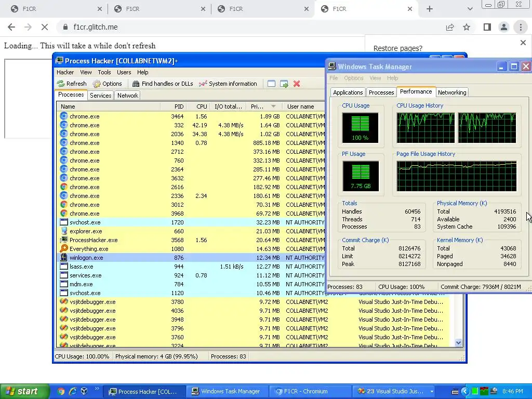Open a new Chrome tab with plus
This screenshot has width=532, height=399.
[x=430, y=9]
